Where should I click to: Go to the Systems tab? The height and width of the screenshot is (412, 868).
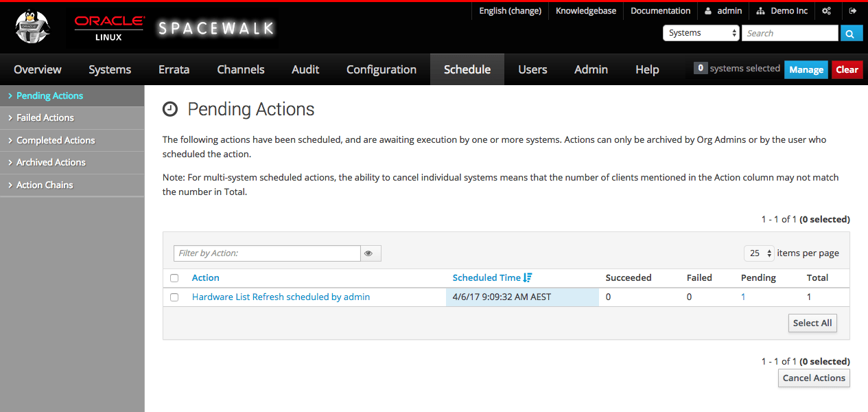(110, 69)
